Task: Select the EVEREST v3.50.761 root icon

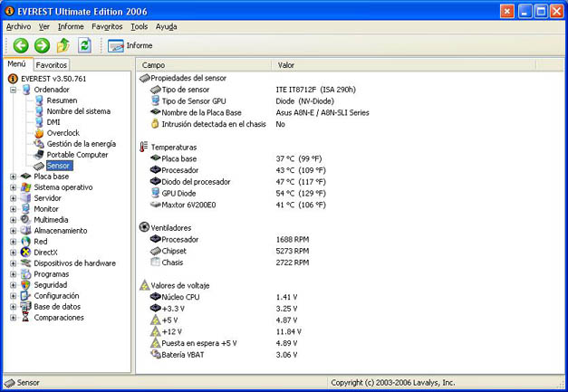Action: 13,79
